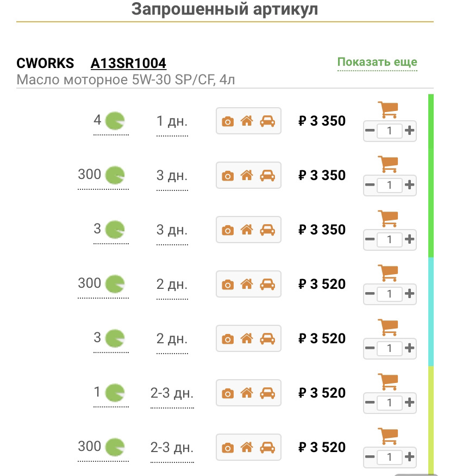Click cart icon for 300 pcs, 2 дн. offer
This screenshot has height=476, width=450.
(389, 273)
